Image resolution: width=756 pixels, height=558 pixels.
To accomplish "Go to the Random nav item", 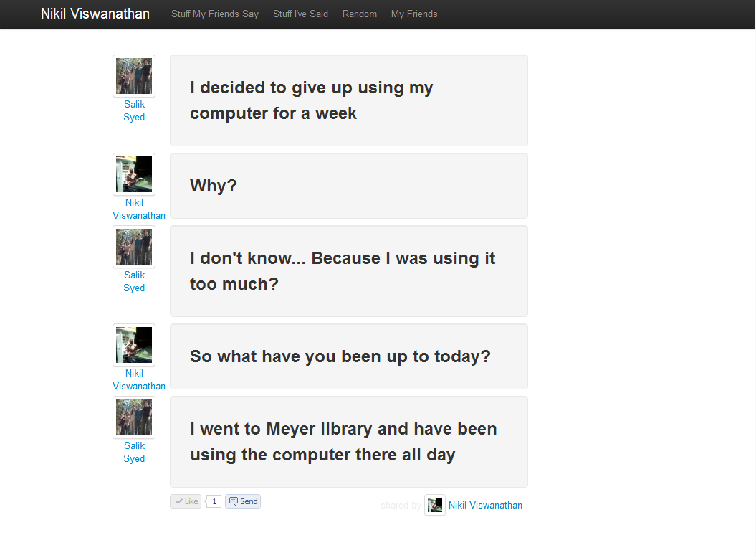I will [360, 14].
